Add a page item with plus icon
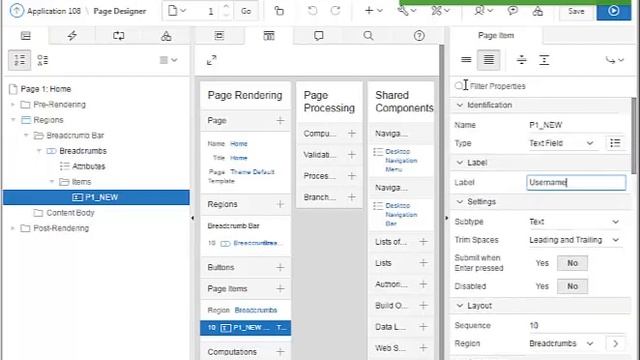This screenshot has height=360, width=640. pos(280,289)
